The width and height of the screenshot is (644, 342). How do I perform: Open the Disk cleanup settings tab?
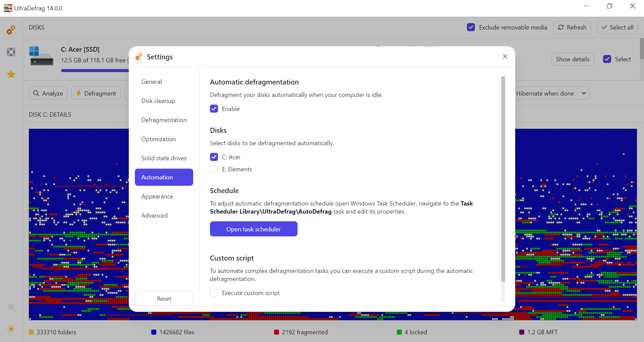164,101
